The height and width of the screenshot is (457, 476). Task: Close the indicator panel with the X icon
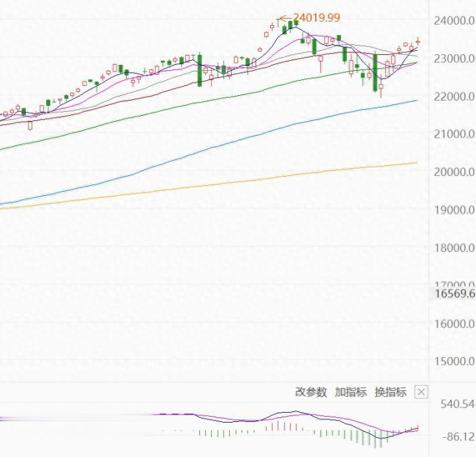pos(421,392)
